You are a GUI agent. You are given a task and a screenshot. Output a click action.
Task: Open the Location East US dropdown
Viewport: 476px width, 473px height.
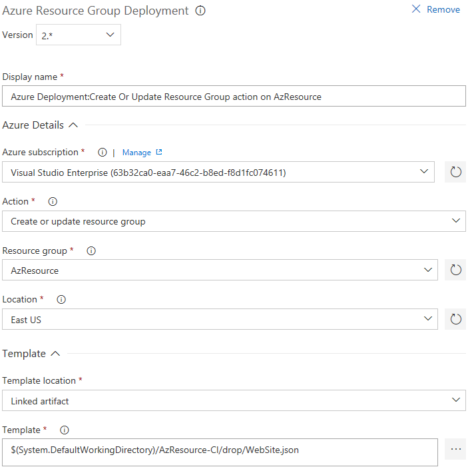[x=220, y=320]
